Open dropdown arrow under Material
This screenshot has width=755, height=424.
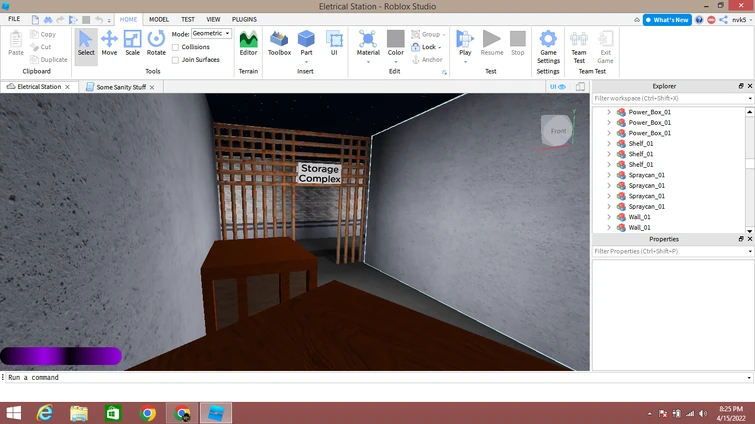point(368,62)
